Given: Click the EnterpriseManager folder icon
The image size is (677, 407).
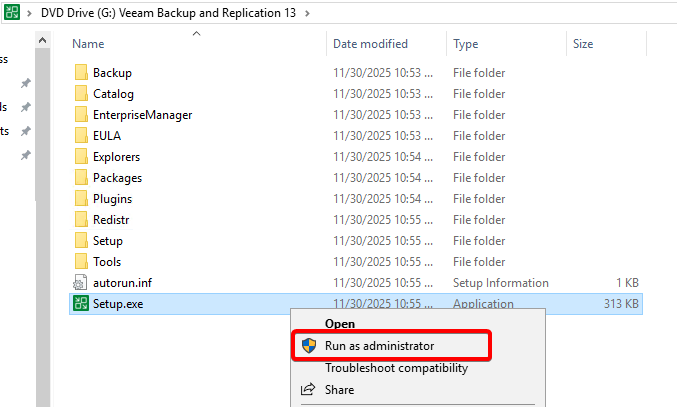Looking at the screenshot, I should click(82, 115).
